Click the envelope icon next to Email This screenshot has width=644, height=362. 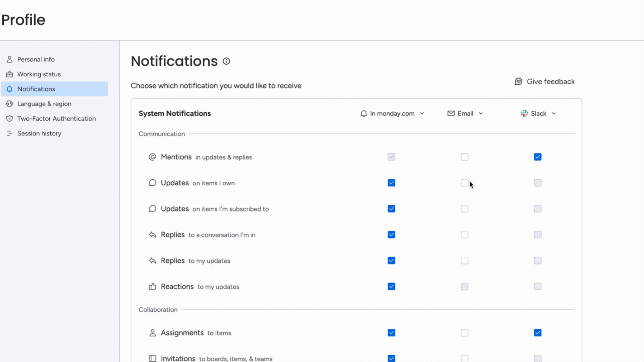(451, 113)
